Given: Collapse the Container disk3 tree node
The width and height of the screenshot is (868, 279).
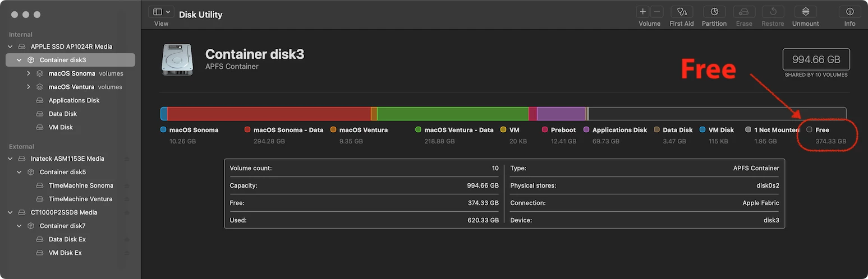Looking at the screenshot, I should tap(19, 60).
